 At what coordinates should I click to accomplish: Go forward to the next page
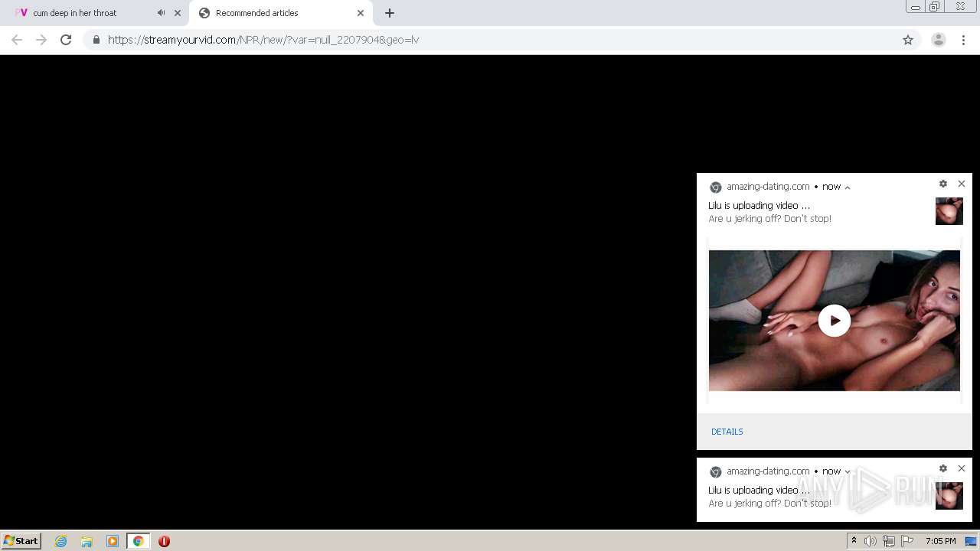click(x=41, y=40)
